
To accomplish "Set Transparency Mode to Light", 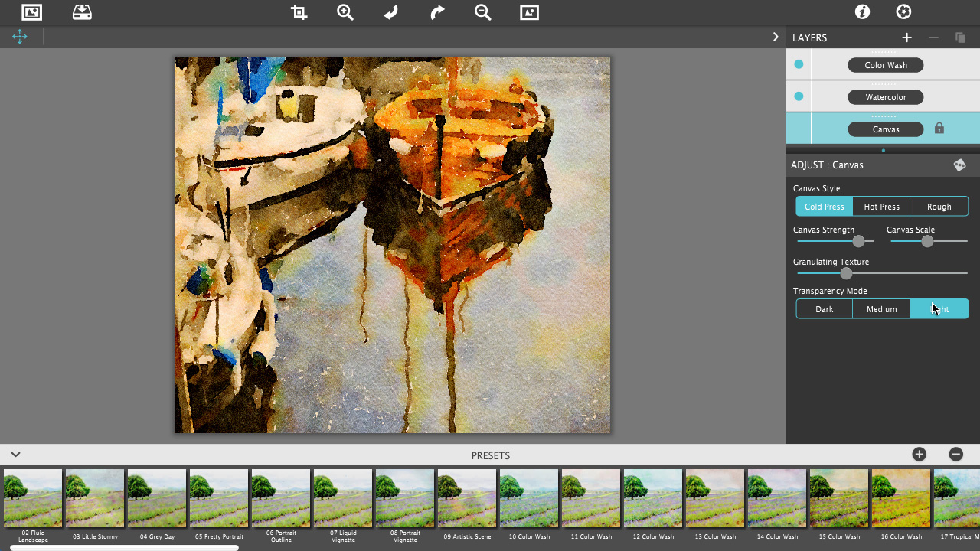I will (939, 309).
